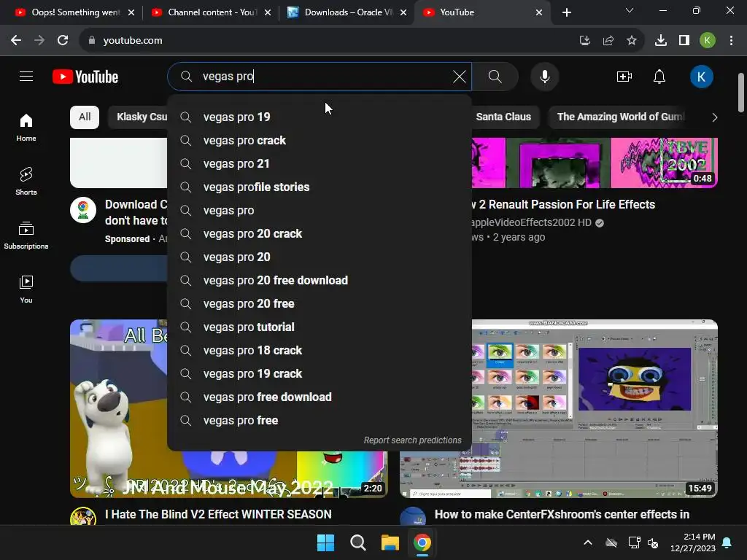Open the Create video icon
This screenshot has width=747, height=560.
[624, 76]
